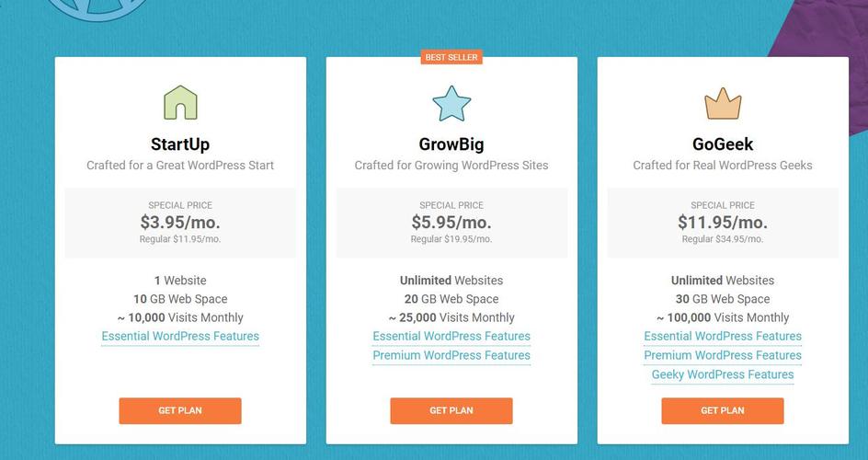The image size is (868, 460).
Task: Show GoGeek Premium WordPress Features
Action: [x=723, y=355]
